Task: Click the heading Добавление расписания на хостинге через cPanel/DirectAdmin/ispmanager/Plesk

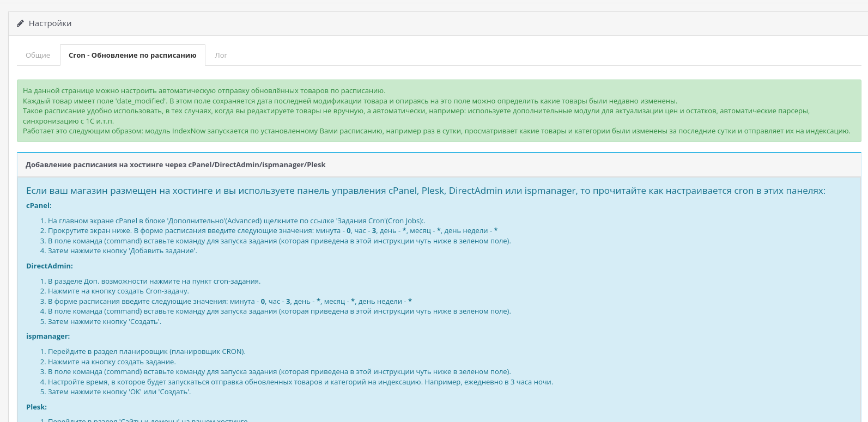Action: coord(175,164)
